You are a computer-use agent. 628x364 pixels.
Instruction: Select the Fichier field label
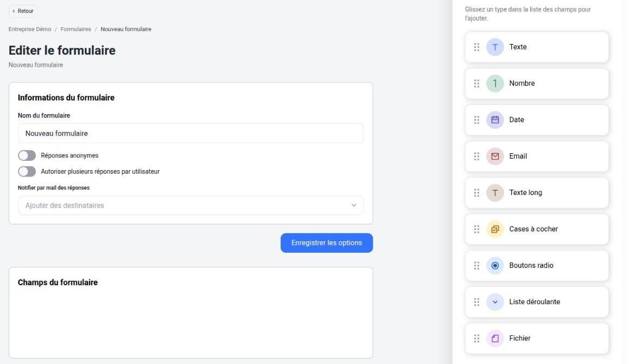pos(520,339)
